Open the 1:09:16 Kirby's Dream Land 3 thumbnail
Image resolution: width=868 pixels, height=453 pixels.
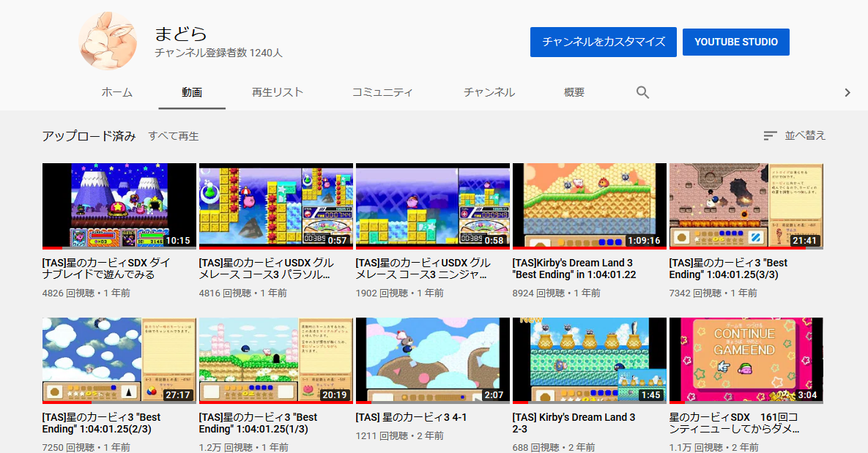point(590,206)
